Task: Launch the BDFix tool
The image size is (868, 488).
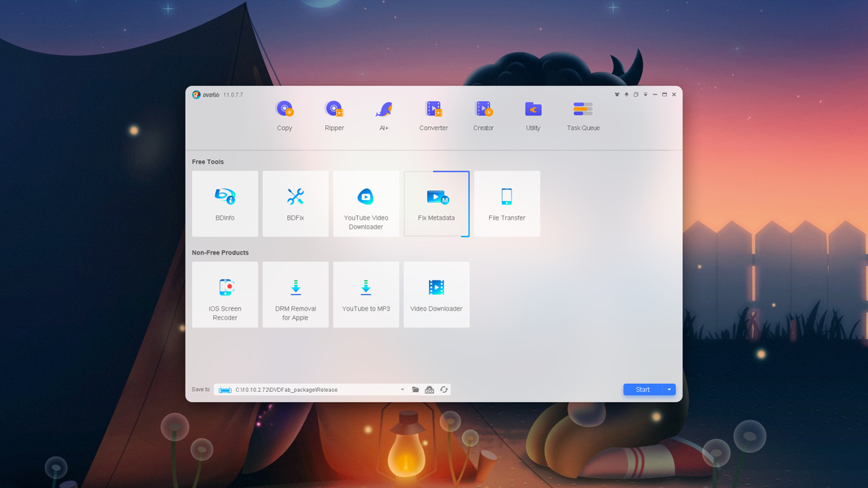Action: (295, 203)
